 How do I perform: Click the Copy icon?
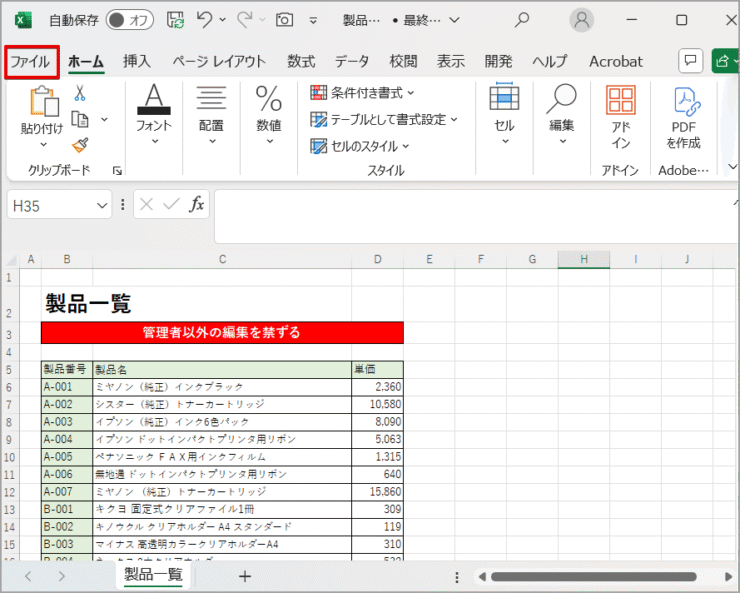click(x=80, y=119)
